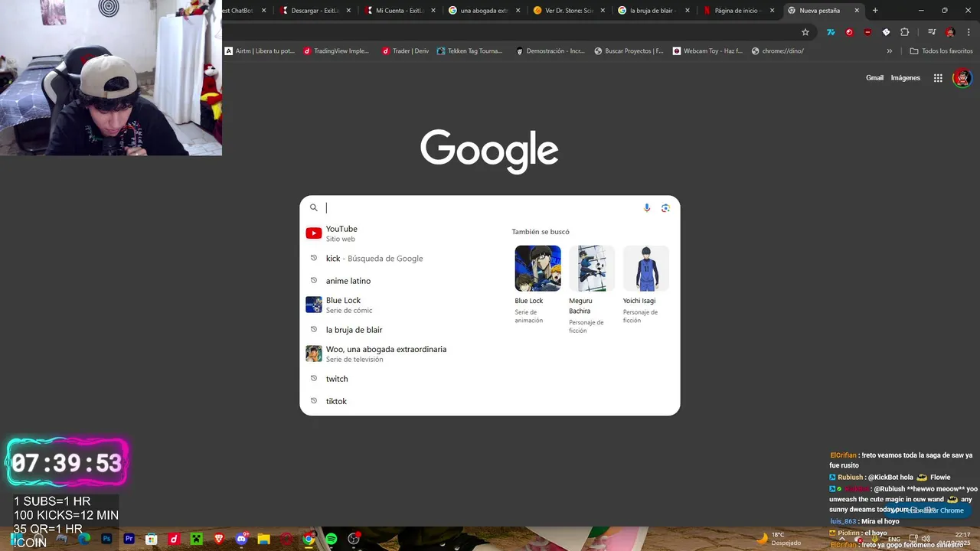980x551 pixels.
Task: Open the Chrome three-dot menu
Action: point(969,32)
